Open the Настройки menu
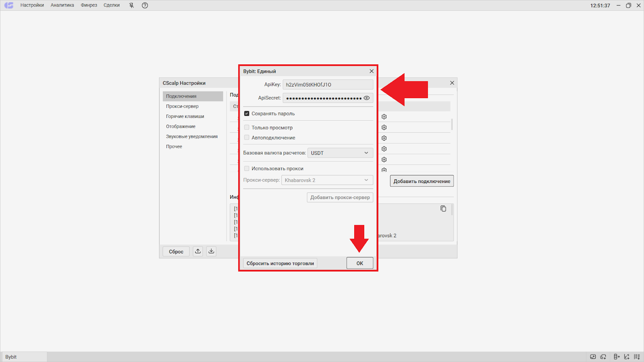This screenshot has height=362, width=644. tap(32, 5)
